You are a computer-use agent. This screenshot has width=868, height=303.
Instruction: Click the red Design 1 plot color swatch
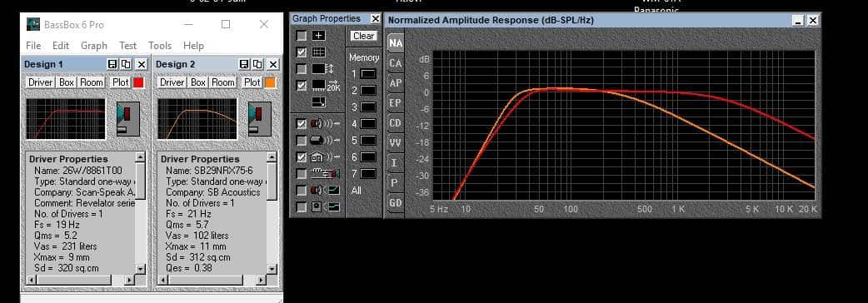point(137,82)
